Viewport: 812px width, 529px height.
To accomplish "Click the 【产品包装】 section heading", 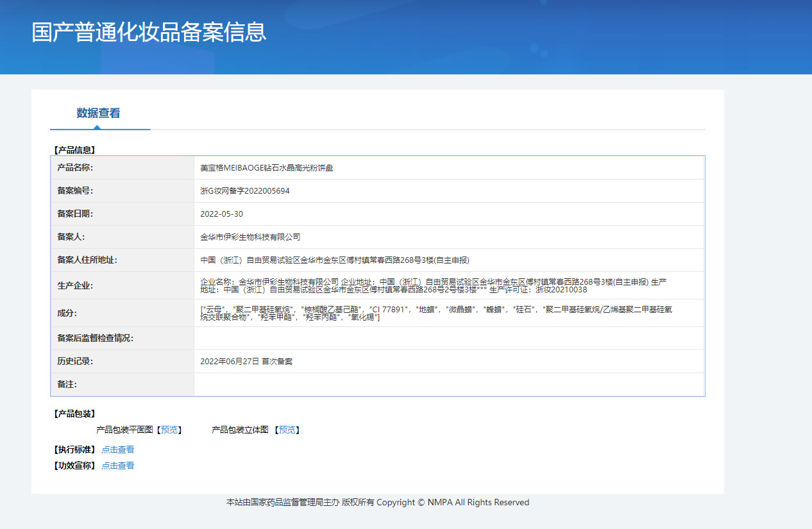I will [74, 414].
